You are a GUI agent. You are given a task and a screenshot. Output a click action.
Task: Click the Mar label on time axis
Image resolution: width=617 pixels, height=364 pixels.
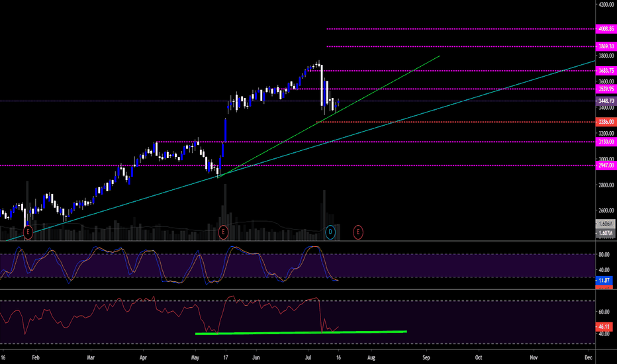click(x=91, y=357)
